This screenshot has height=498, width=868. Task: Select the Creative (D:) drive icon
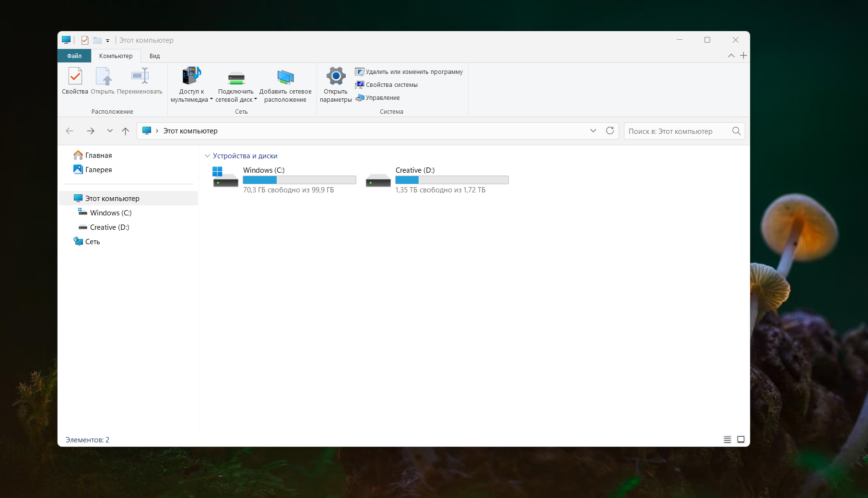tap(378, 180)
